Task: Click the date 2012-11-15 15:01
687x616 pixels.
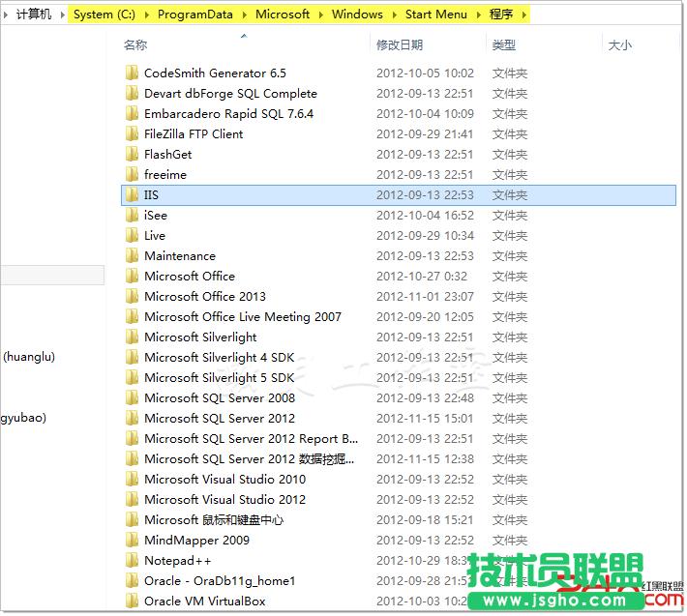Action: pos(425,419)
